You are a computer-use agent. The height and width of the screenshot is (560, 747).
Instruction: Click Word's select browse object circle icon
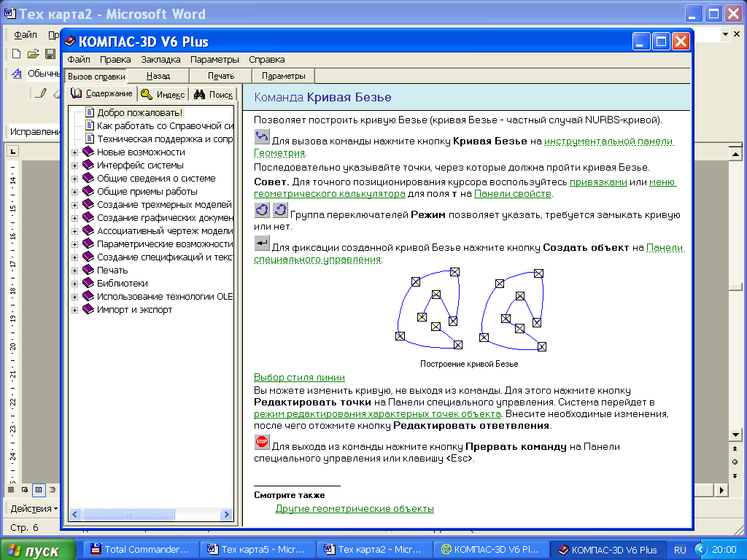click(735, 462)
